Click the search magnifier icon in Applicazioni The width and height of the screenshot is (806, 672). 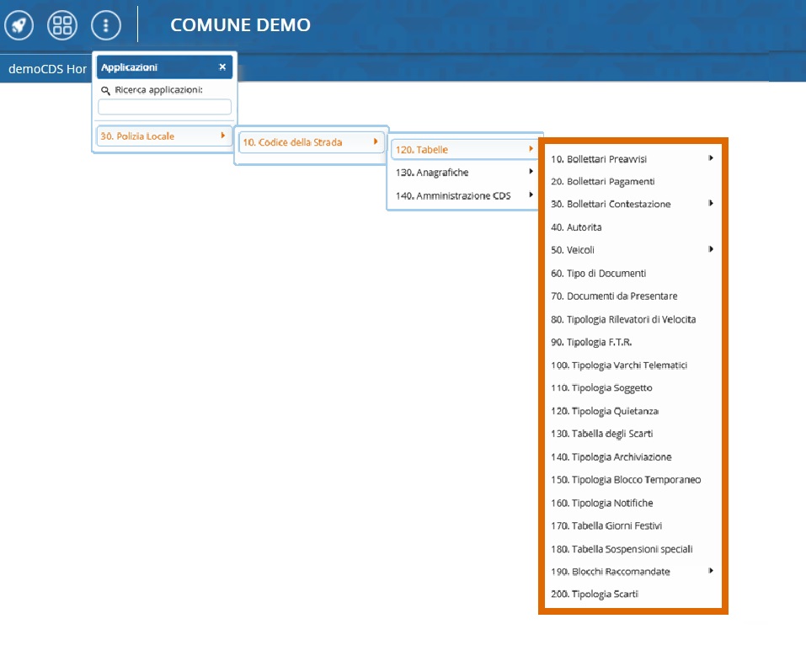point(105,90)
